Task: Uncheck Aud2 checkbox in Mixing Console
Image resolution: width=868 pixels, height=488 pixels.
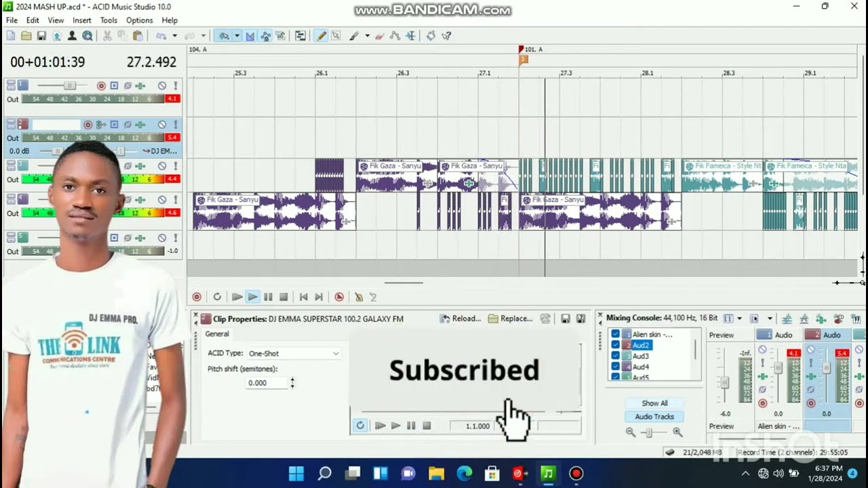Action: pos(615,344)
